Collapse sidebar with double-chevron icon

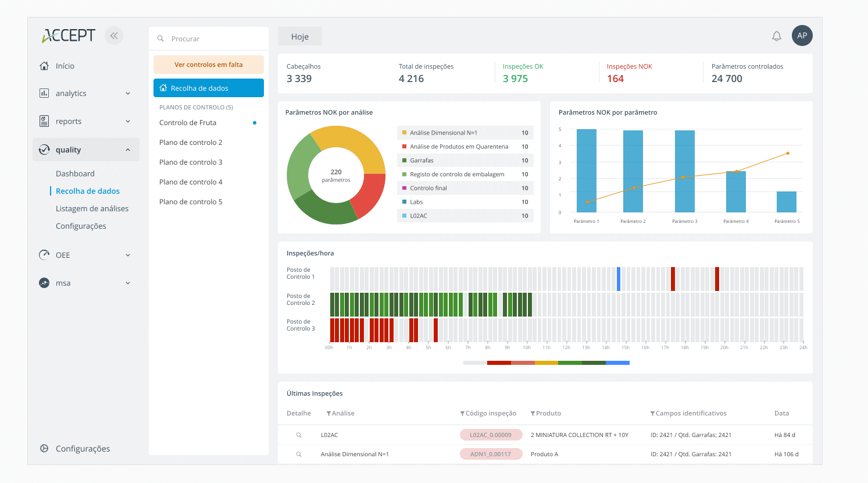[114, 35]
